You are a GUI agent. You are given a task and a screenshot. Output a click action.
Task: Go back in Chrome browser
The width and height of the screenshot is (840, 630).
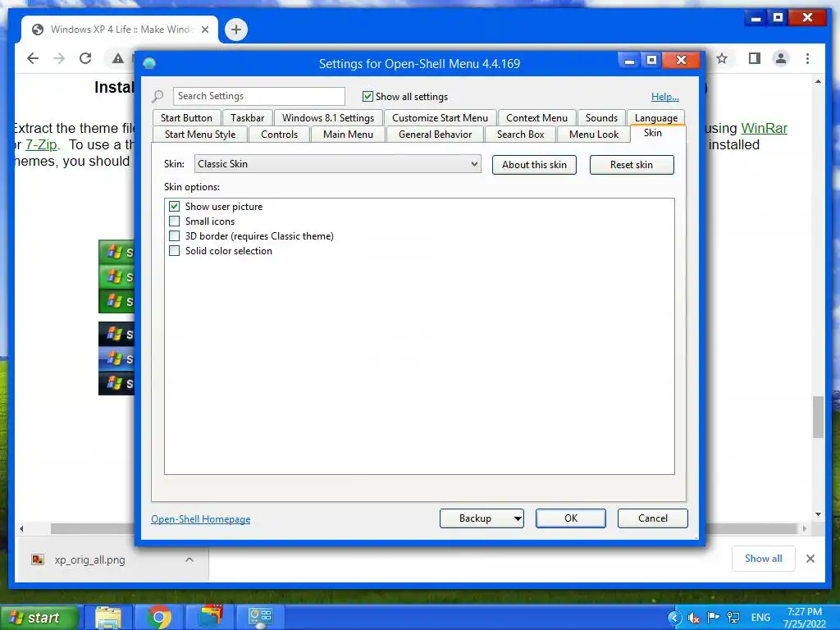pyautogui.click(x=33, y=58)
